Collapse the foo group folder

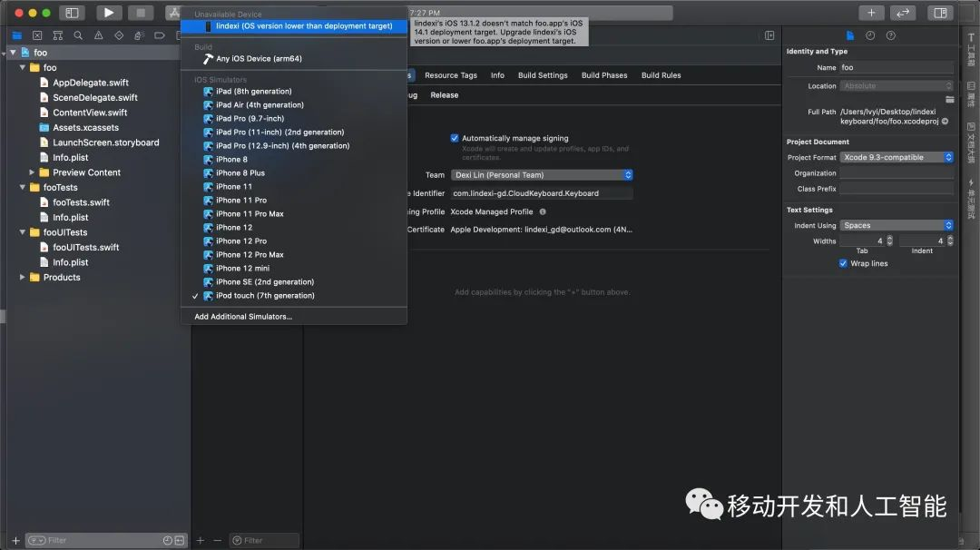pyautogui.click(x=23, y=67)
